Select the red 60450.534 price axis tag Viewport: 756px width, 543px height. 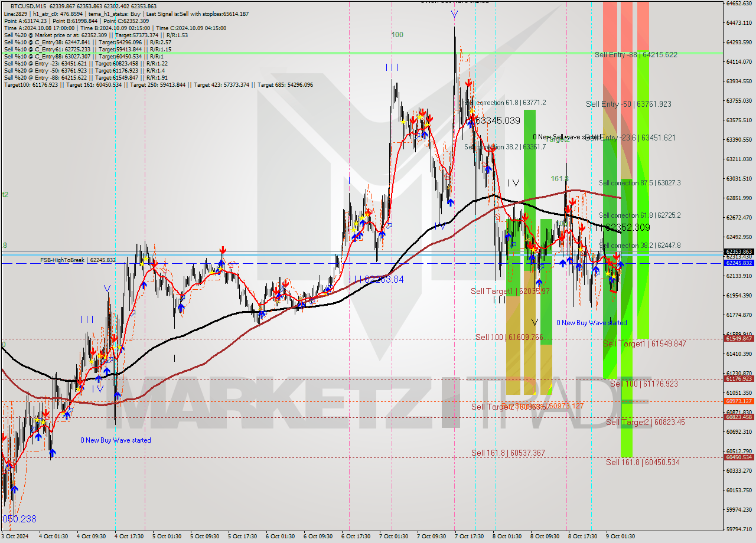coord(739,457)
